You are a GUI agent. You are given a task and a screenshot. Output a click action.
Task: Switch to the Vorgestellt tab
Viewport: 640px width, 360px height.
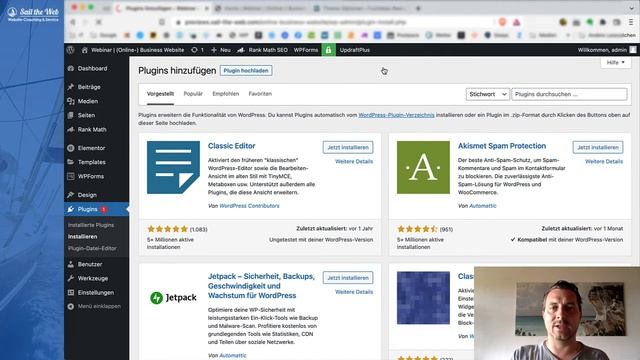click(x=160, y=94)
